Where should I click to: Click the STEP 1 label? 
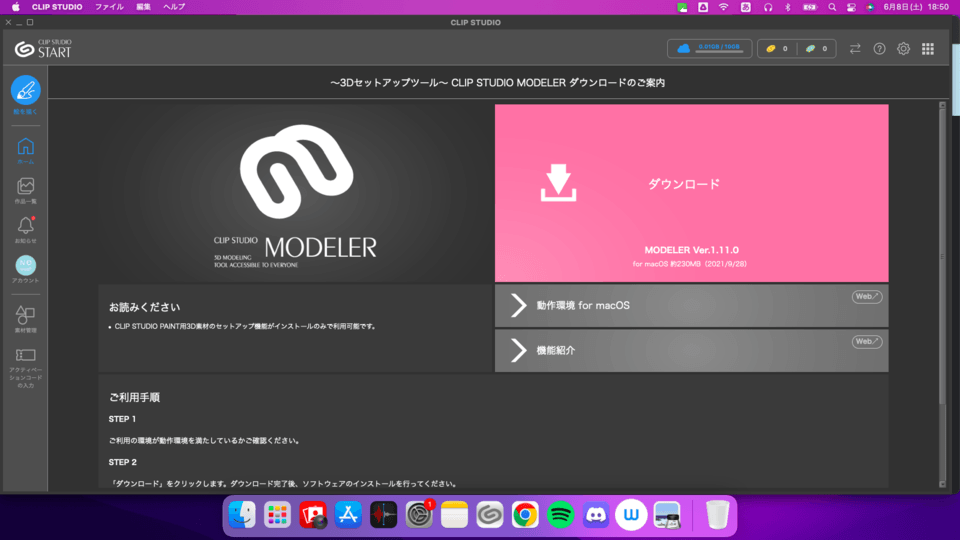(122, 419)
